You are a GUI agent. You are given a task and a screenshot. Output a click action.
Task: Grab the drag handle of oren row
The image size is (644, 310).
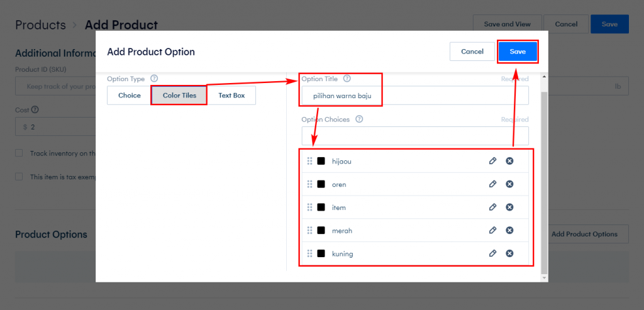coord(309,184)
